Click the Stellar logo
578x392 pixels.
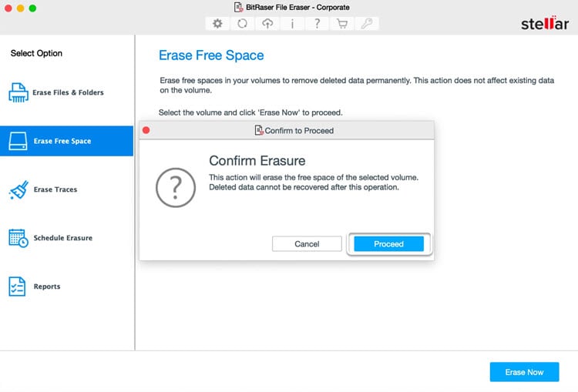pyautogui.click(x=544, y=23)
